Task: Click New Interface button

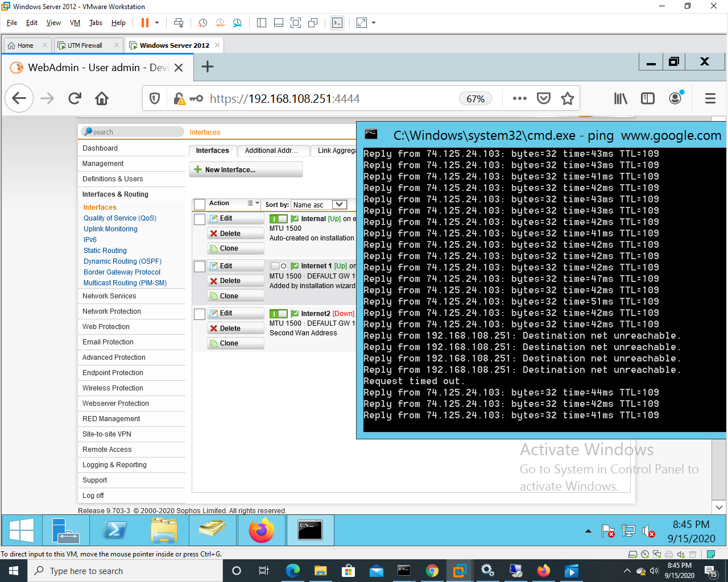Action: pyautogui.click(x=246, y=169)
